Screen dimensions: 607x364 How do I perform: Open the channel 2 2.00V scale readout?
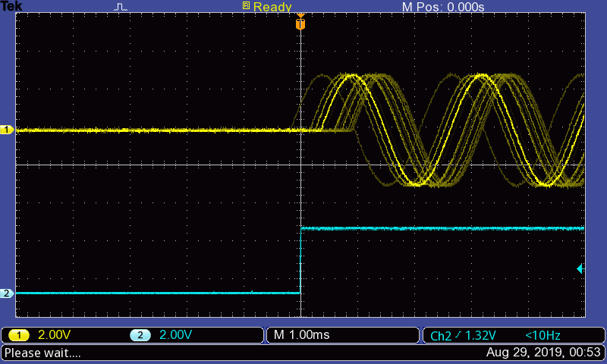[178, 335]
